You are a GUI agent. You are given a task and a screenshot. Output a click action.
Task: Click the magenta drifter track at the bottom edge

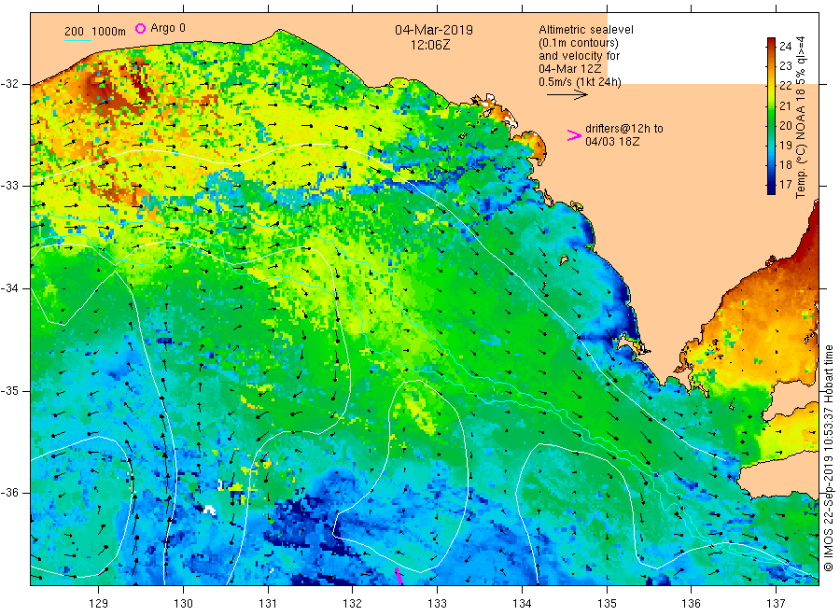tap(399, 577)
